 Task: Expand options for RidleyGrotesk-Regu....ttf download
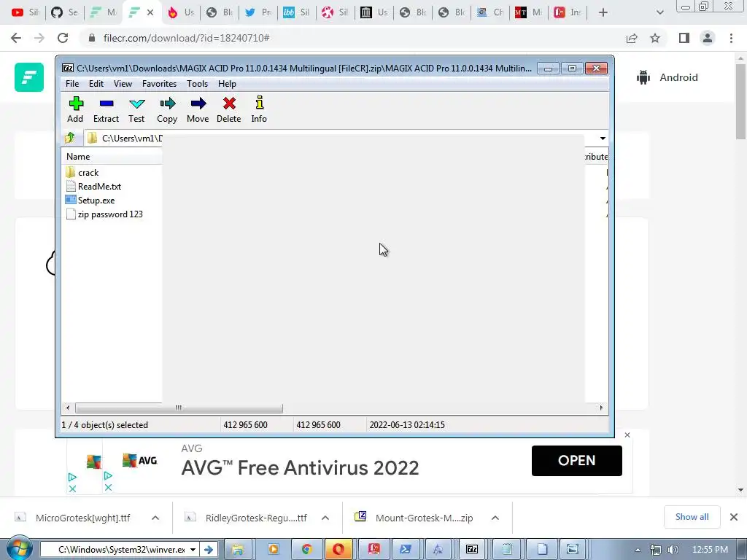pos(325,518)
